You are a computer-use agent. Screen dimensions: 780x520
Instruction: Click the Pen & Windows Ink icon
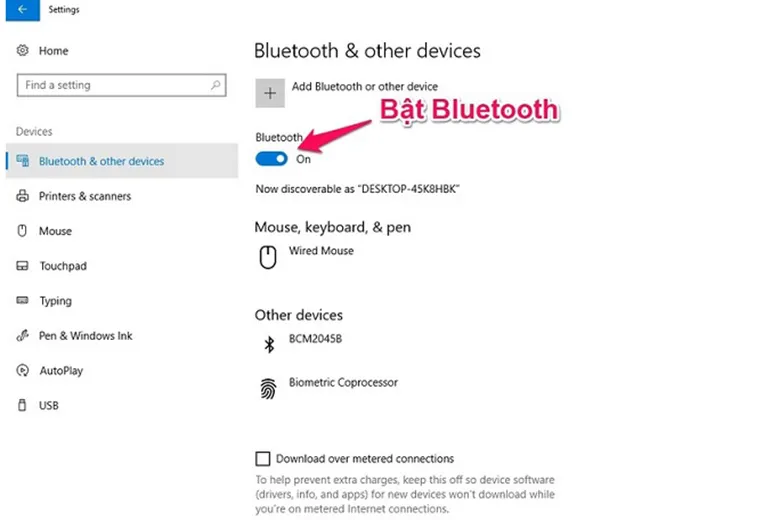[x=22, y=336]
